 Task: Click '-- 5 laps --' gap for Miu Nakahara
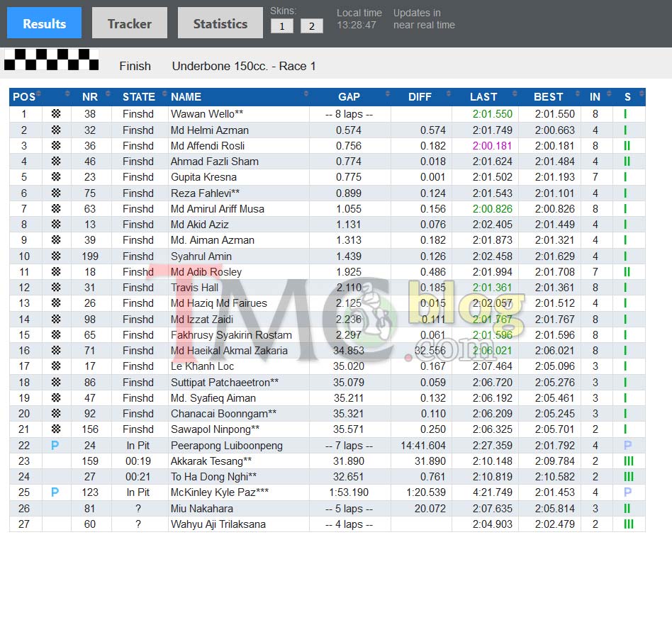click(x=349, y=509)
